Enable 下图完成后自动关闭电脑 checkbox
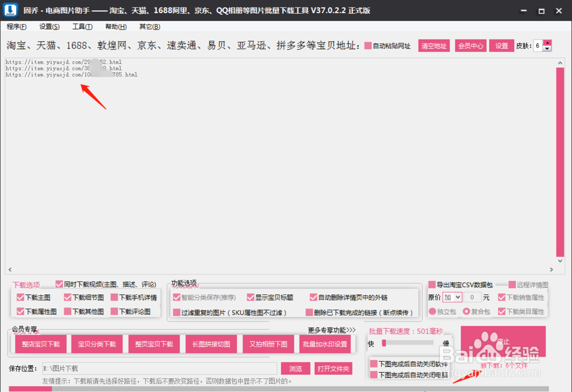Screen dimensions: 572x392 coord(374,374)
